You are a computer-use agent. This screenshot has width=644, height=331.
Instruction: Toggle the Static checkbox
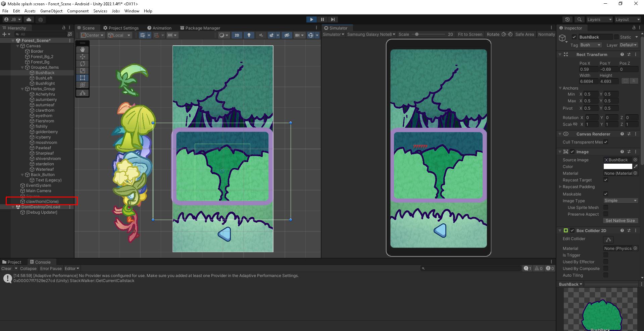[616, 37]
